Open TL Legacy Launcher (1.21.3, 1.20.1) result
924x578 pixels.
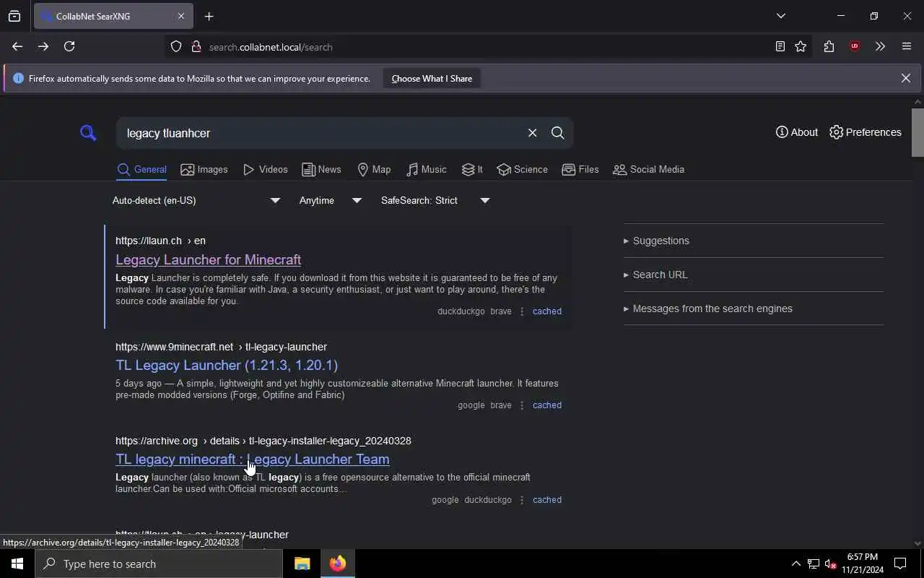(x=227, y=365)
